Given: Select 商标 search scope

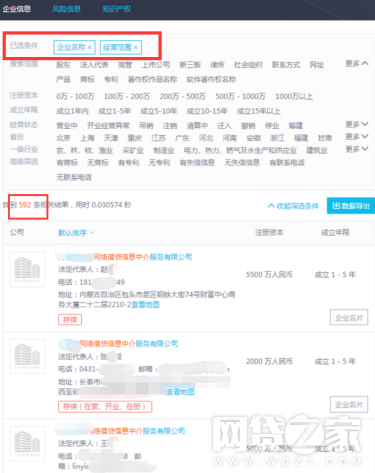Looking at the screenshot, I should coord(87,79).
